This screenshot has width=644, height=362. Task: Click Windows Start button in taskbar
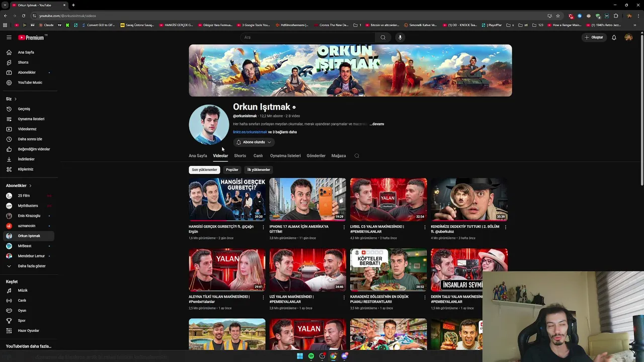coord(300,356)
